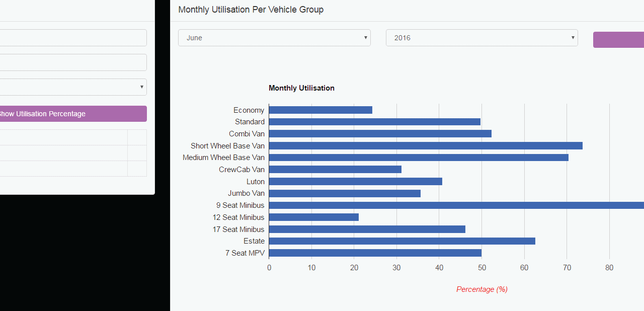644x311 pixels.
Task: Select the Combi Van bar
Action: (x=380, y=134)
